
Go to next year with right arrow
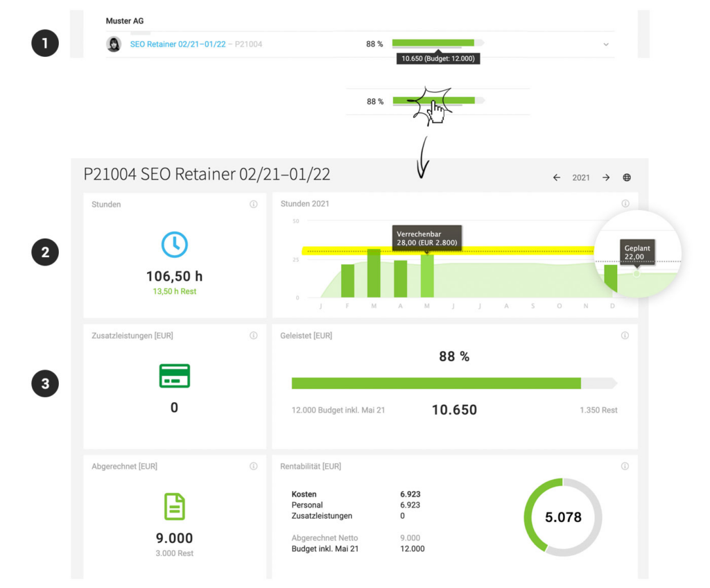point(606,178)
